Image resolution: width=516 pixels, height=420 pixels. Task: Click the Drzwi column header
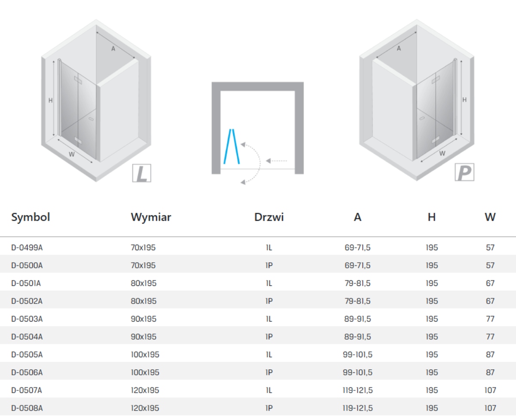269,217
